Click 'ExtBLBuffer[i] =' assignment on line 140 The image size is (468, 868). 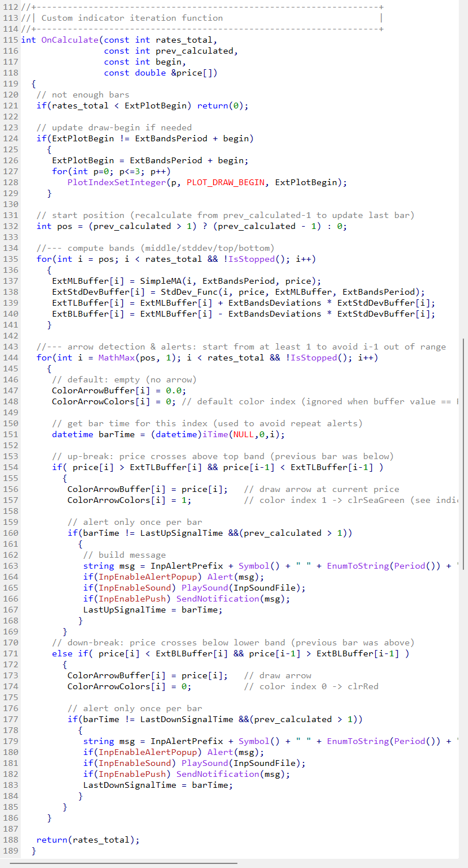click(93, 314)
